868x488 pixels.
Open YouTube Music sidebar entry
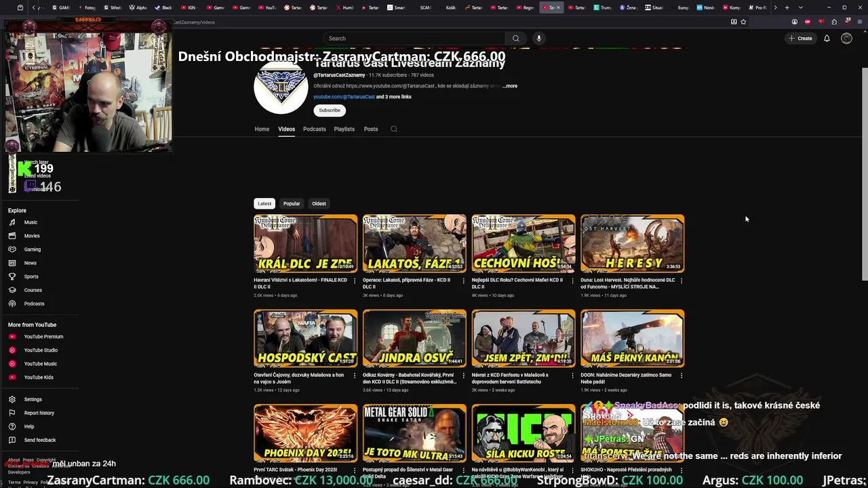[x=41, y=364]
